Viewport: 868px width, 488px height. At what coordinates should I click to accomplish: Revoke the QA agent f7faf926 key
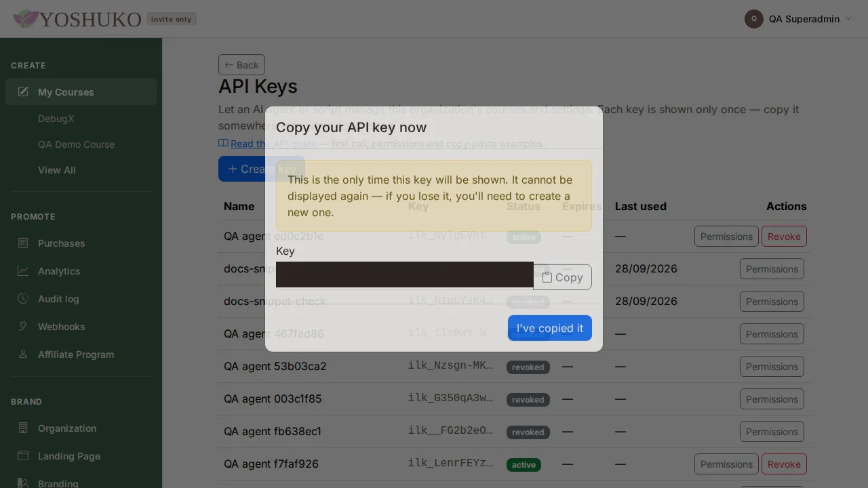784,464
